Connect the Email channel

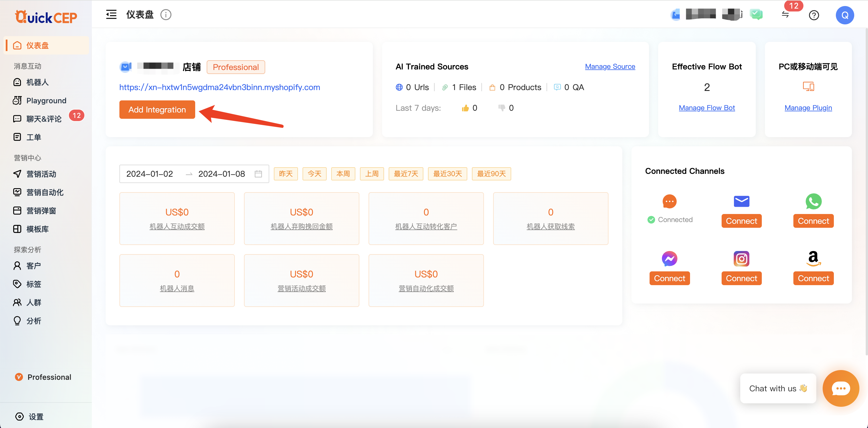[741, 221]
